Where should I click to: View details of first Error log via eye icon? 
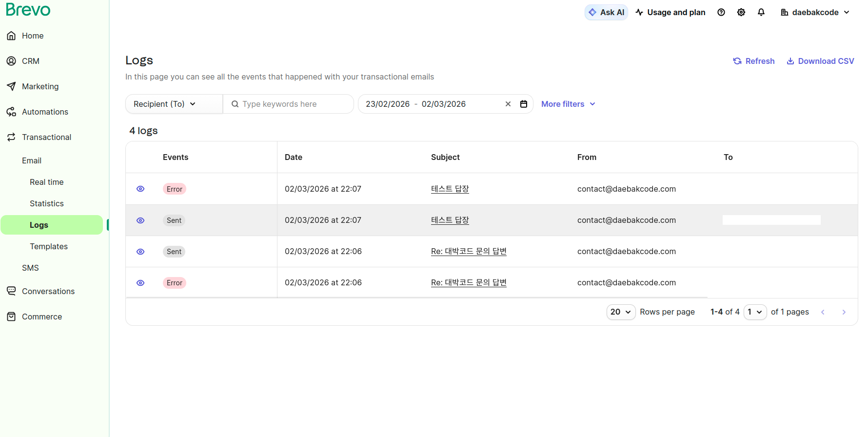(140, 189)
